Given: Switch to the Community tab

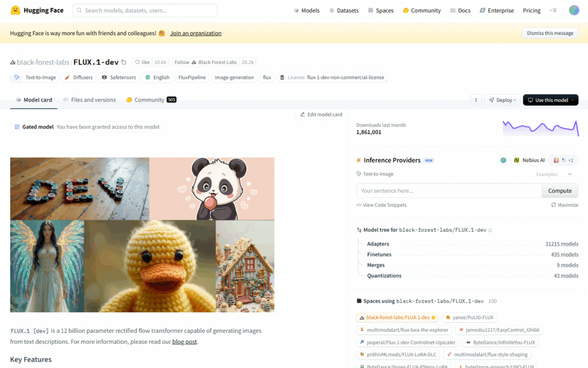Looking at the screenshot, I should pyautogui.click(x=151, y=100).
